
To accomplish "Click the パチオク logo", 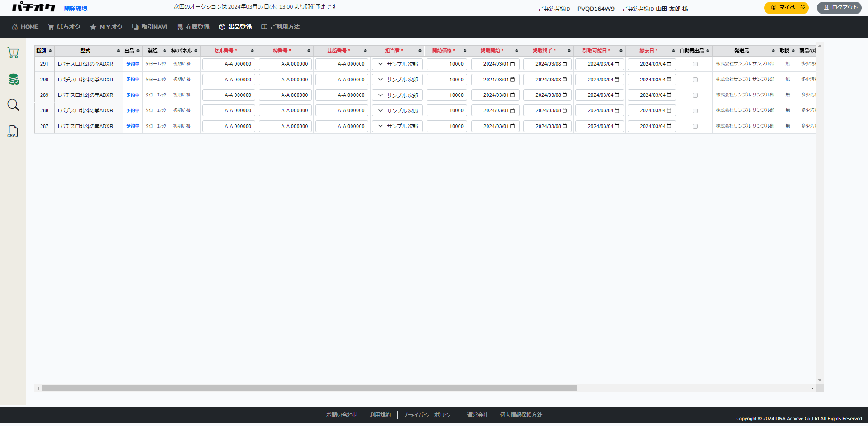I will 33,7.
